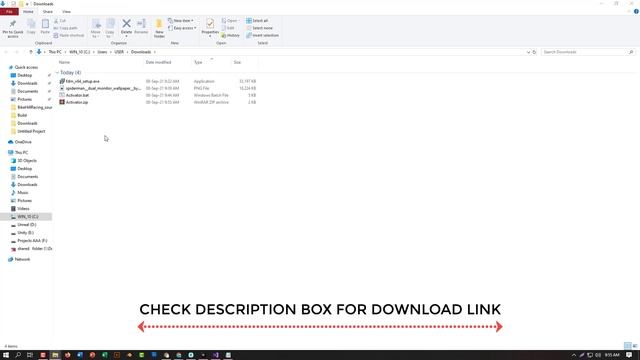The image size is (640, 360).
Task: Open Videos folder in sidebar
Action: 23,209
